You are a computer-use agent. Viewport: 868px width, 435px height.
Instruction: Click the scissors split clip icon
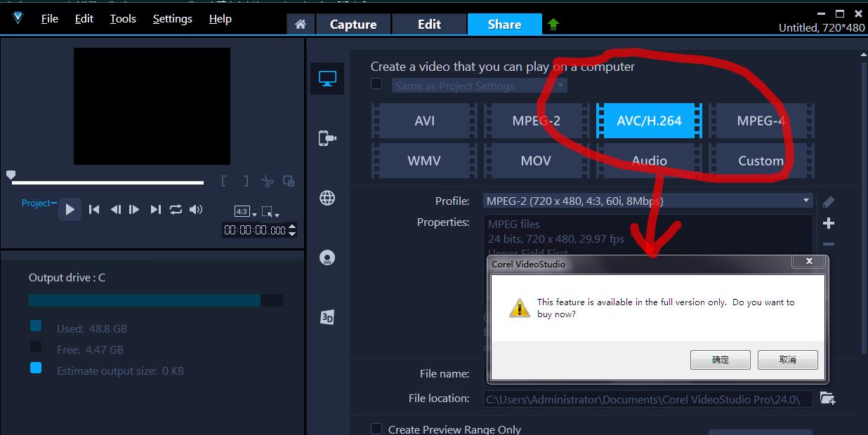pyautogui.click(x=268, y=181)
